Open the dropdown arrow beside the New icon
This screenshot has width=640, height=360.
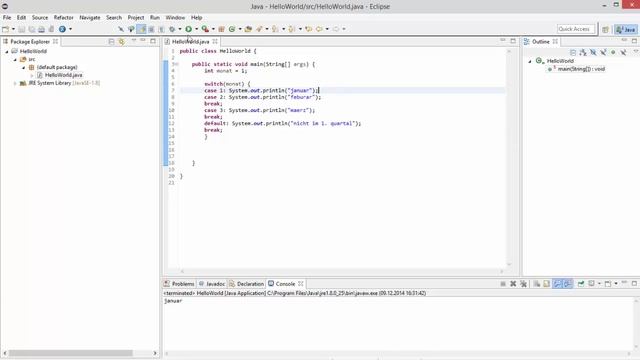[13, 29]
